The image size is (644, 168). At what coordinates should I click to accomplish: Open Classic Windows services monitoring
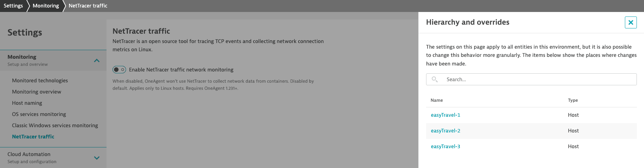(55, 125)
